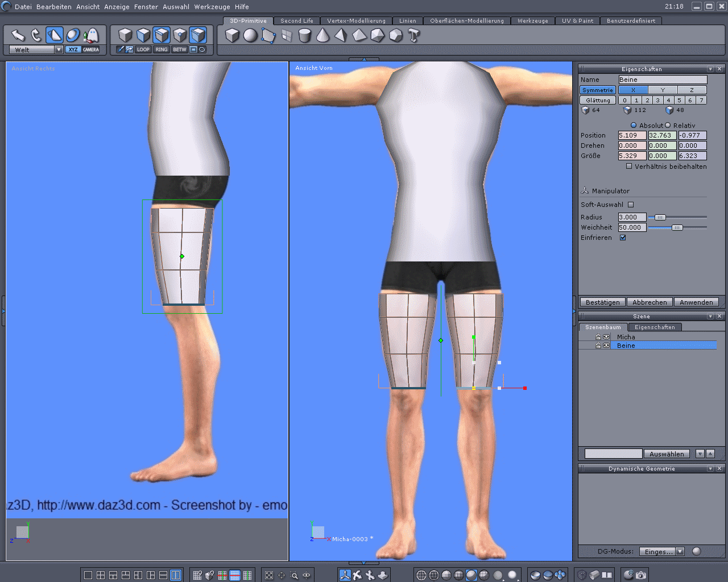Select the cylinder primitive icon
728x582 pixels.
(305, 36)
